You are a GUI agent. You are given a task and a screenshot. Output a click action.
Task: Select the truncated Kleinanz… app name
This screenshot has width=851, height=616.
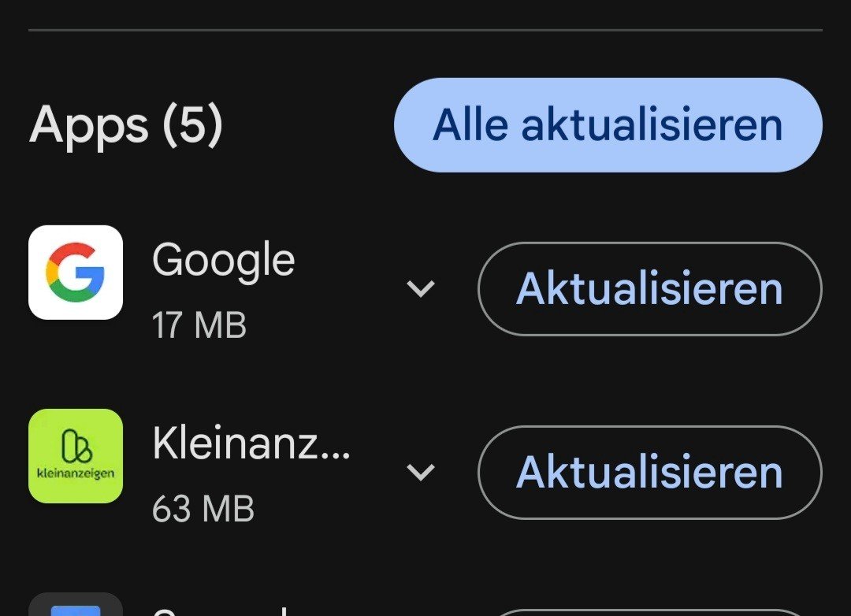(251, 443)
